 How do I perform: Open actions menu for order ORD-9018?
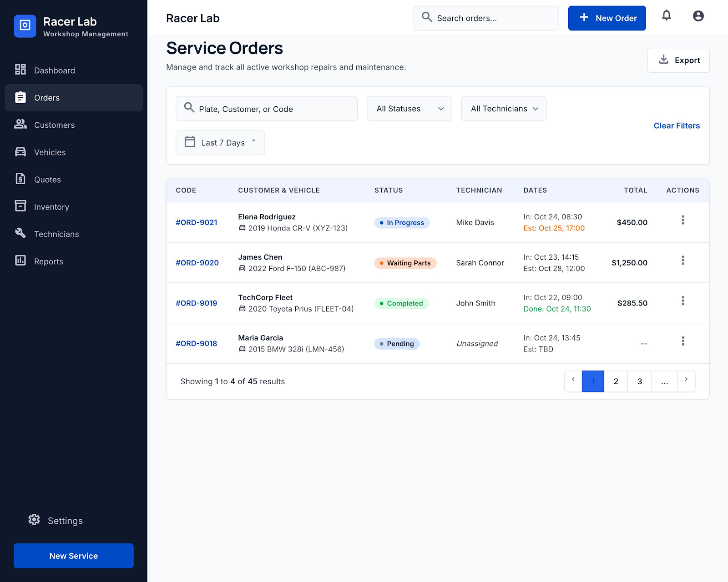click(682, 341)
